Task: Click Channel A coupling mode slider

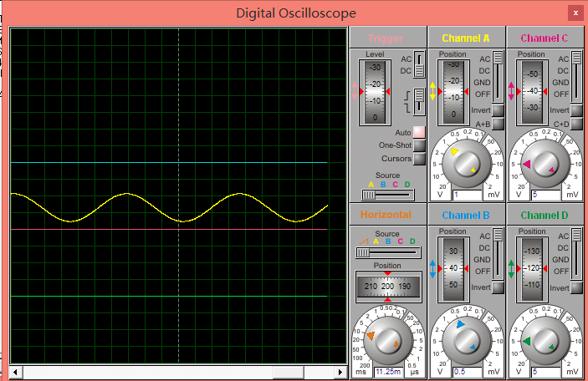Action: [498, 77]
